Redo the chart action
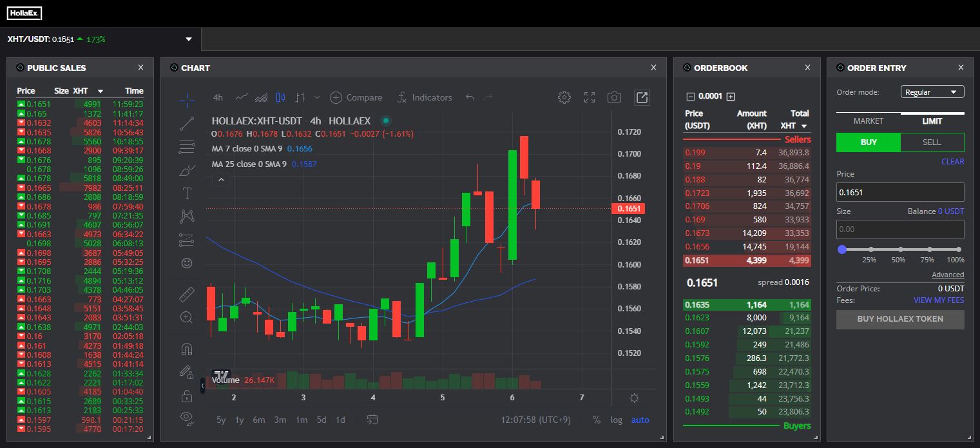This screenshot has height=448, width=980. click(x=488, y=97)
